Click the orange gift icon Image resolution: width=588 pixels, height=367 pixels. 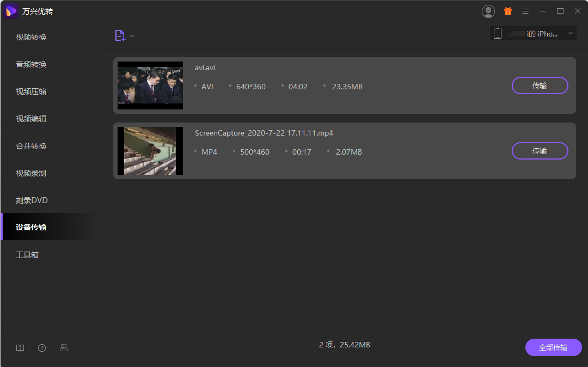click(x=508, y=11)
